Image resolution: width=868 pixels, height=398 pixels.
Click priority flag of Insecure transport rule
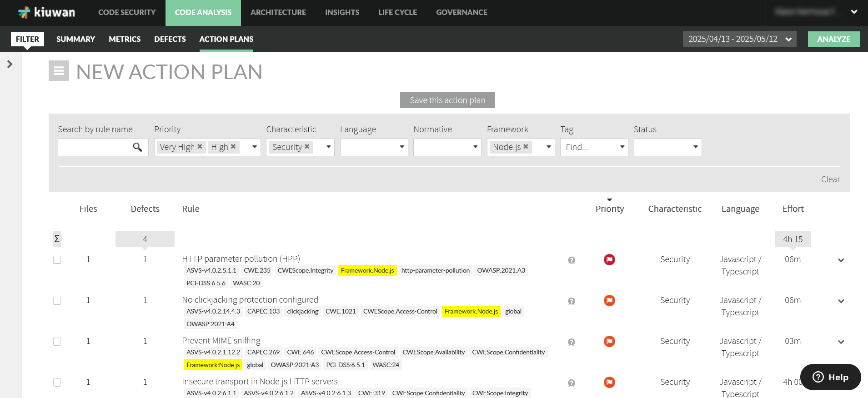(x=609, y=382)
